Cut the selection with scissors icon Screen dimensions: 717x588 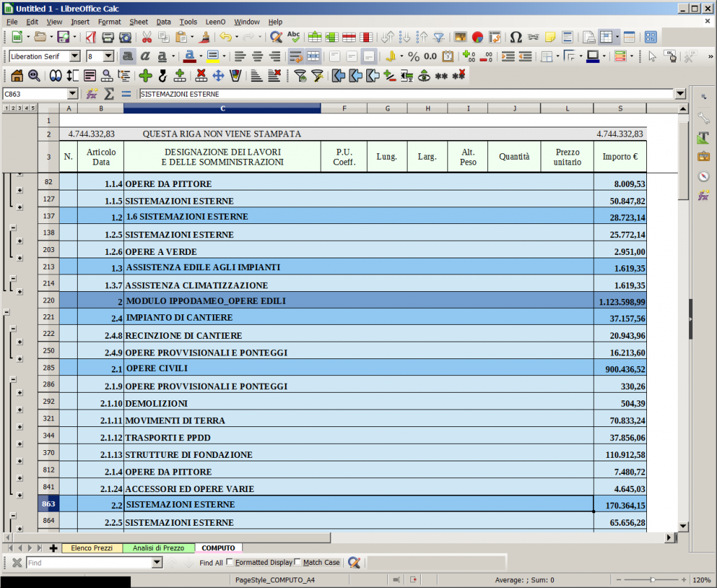[x=147, y=37]
